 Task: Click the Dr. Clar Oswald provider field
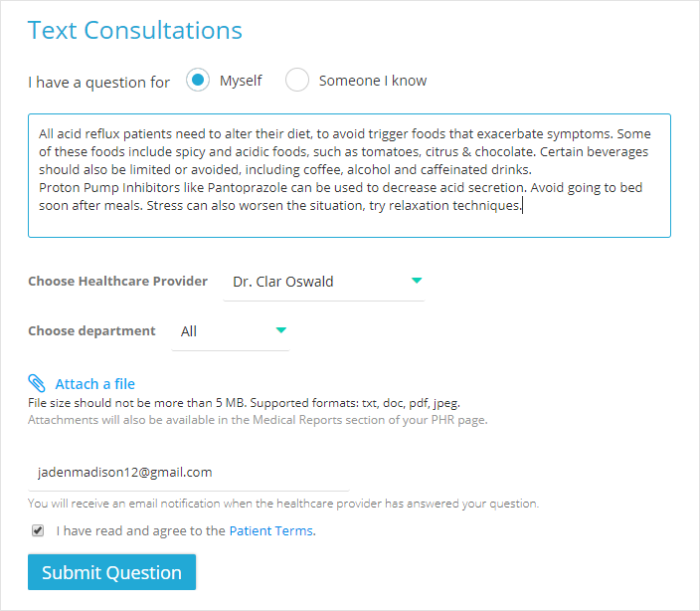tap(324, 282)
